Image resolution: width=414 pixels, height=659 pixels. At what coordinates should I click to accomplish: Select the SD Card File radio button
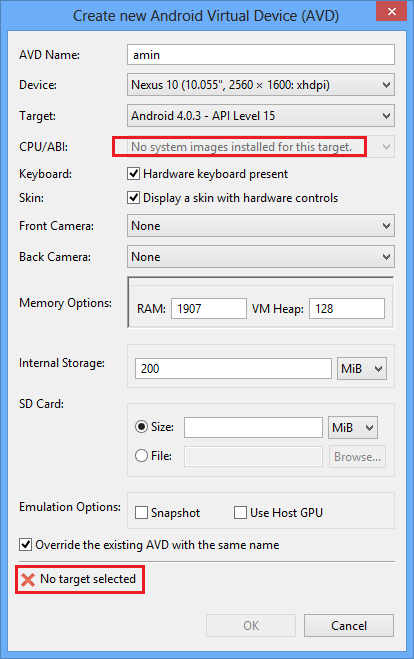coord(141,456)
